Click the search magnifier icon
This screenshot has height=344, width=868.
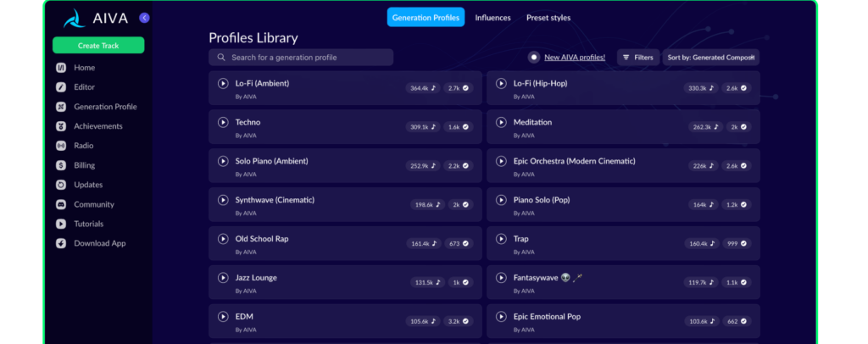coord(221,58)
